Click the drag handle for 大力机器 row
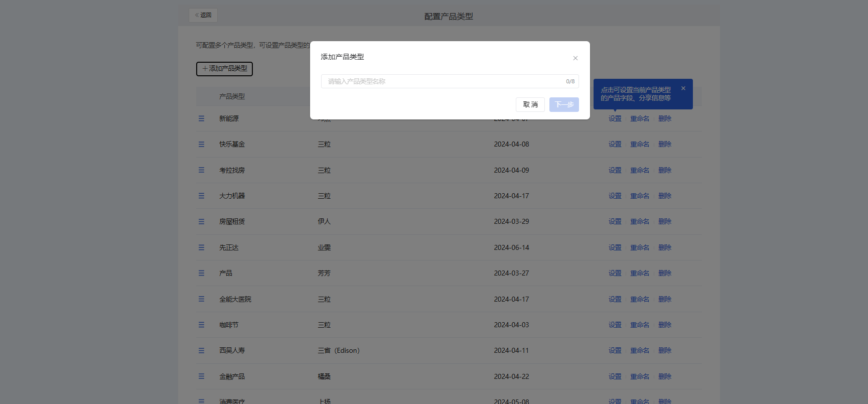Image resolution: width=868 pixels, height=404 pixels. (x=201, y=196)
